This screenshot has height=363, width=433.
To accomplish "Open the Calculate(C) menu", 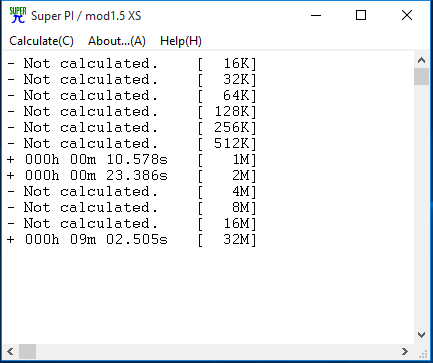I will [41, 41].
